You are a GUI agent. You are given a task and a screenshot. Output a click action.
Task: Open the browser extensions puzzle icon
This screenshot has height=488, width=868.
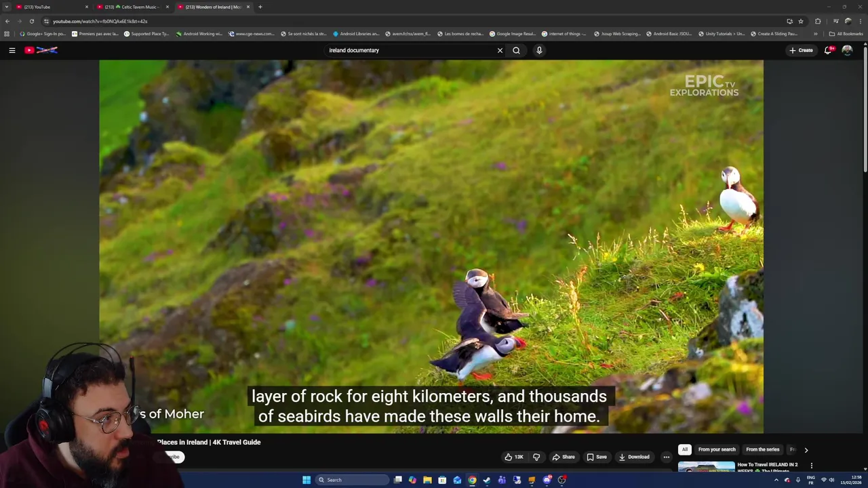coord(818,21)
